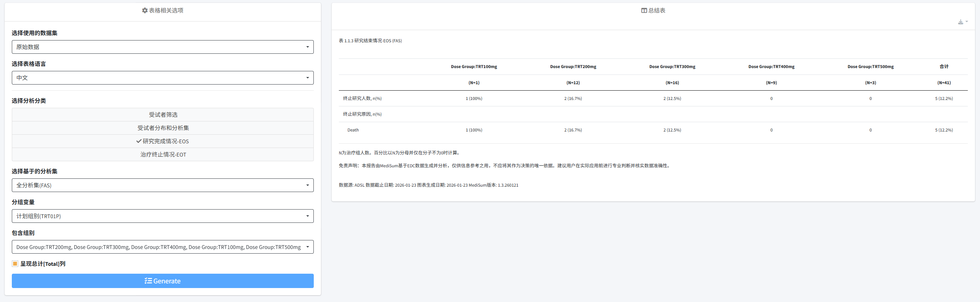Screen dimensions: 980x302
Task: Open the download menu icon
Action: [x=962, y=22]
